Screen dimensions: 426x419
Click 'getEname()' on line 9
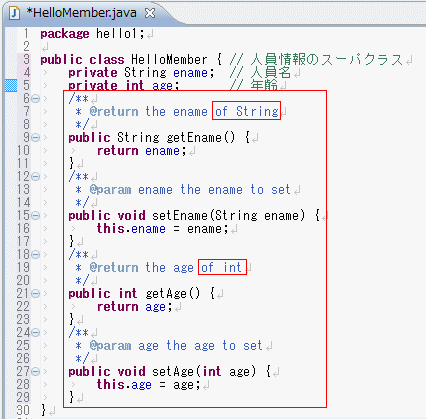201,138
